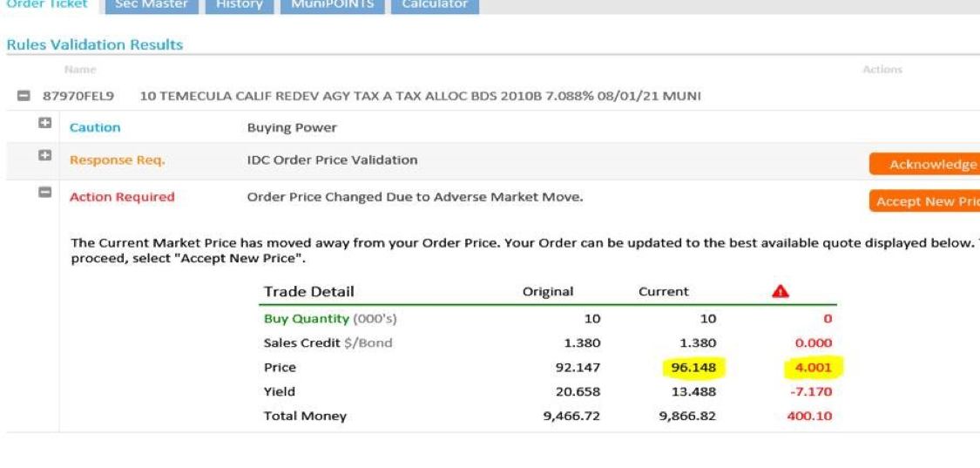Click the Name column header

coord(80,70)
